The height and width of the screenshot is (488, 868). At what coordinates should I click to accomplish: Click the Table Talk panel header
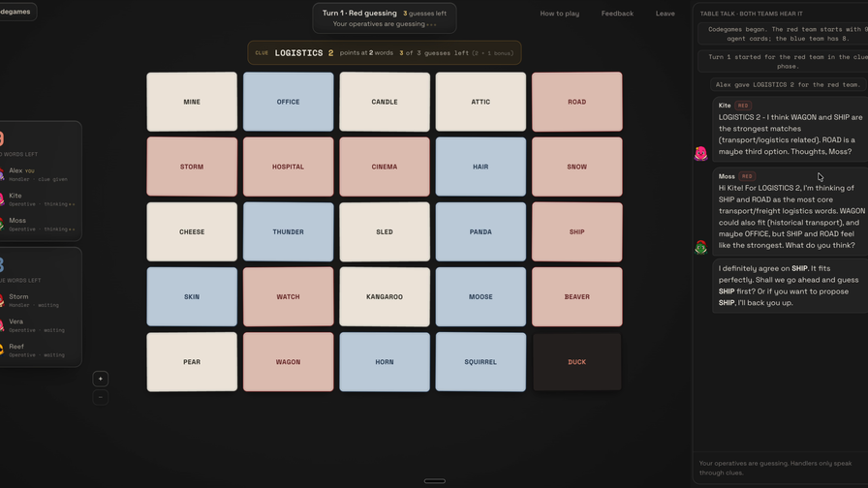(x=751, y=14)
